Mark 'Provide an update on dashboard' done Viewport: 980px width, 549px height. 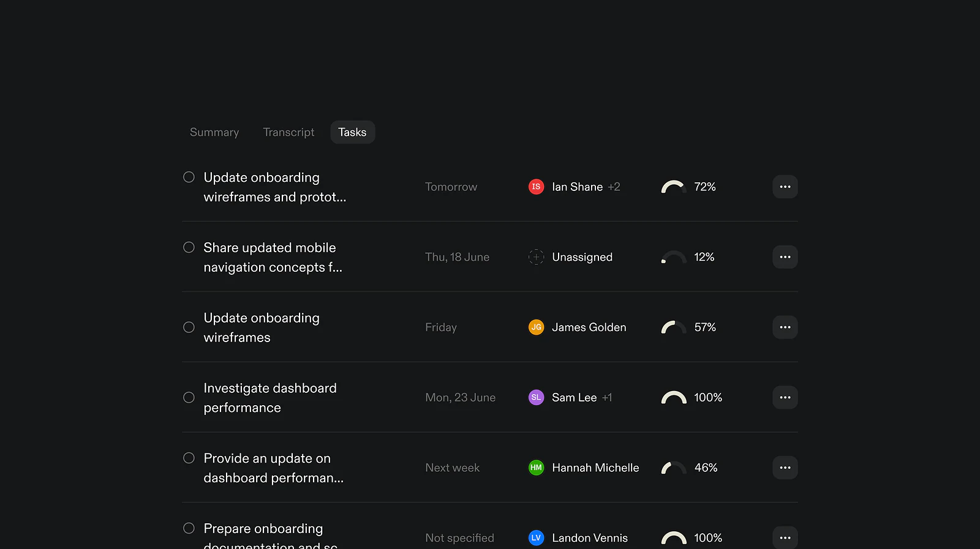[189, 458]
